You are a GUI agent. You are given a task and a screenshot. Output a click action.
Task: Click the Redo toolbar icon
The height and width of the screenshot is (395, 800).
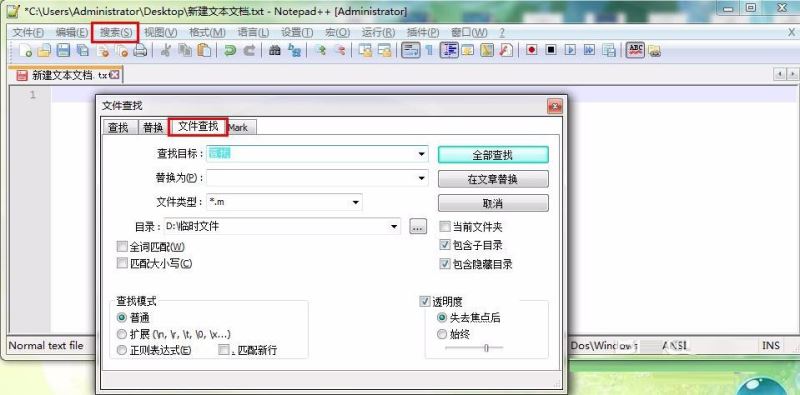click(249, 51)
